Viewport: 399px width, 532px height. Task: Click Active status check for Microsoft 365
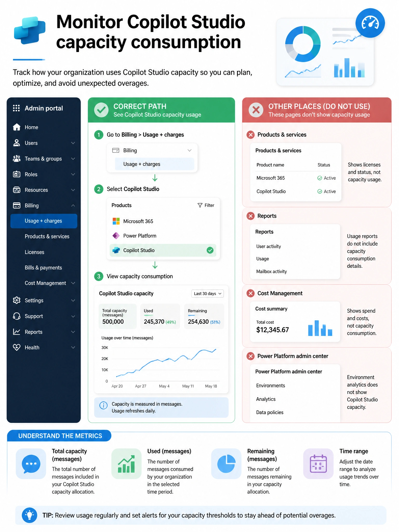coord(320,178)
